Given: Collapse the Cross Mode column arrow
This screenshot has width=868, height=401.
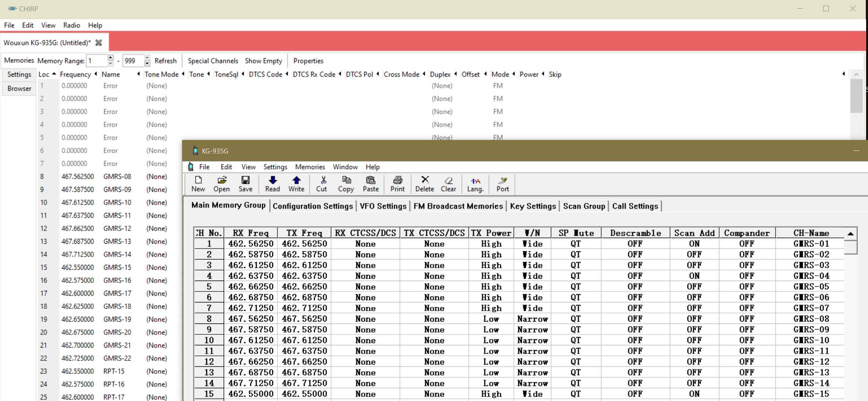Looking at the screenshot, I should tap(424, 74).
